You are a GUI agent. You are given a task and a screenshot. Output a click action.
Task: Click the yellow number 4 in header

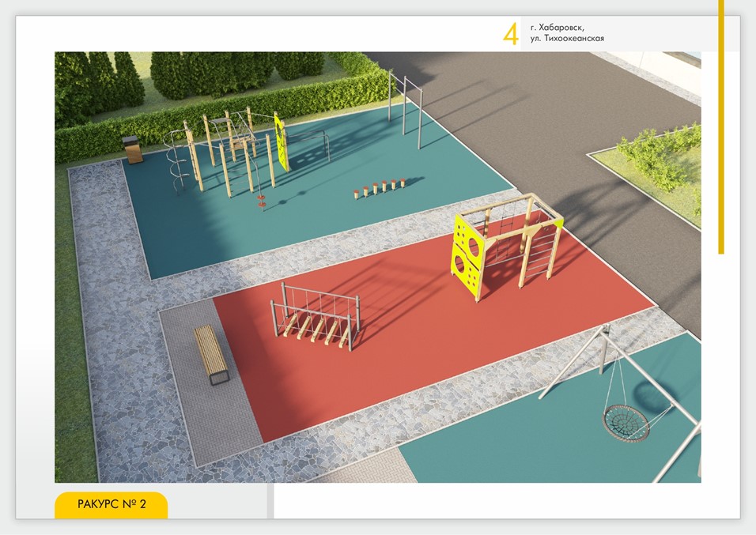click(511, 34)
